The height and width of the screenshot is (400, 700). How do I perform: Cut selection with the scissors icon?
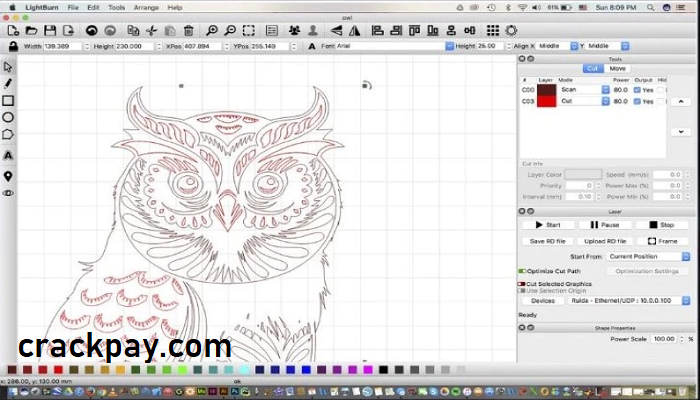151,30
